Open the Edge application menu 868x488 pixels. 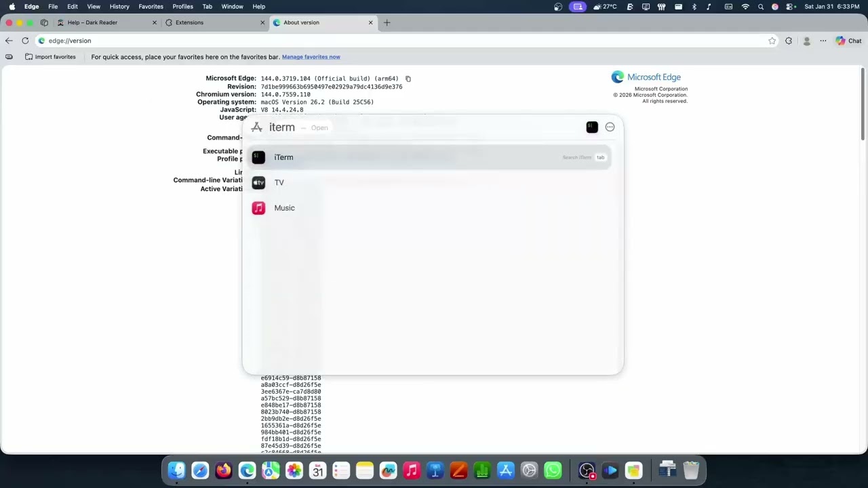[32, 6]
